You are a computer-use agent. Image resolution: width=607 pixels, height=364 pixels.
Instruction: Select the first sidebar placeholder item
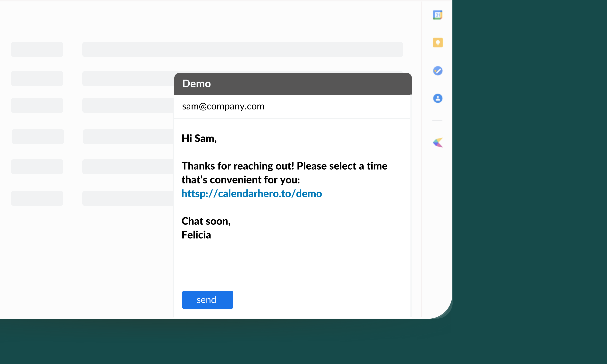[37, 49]
